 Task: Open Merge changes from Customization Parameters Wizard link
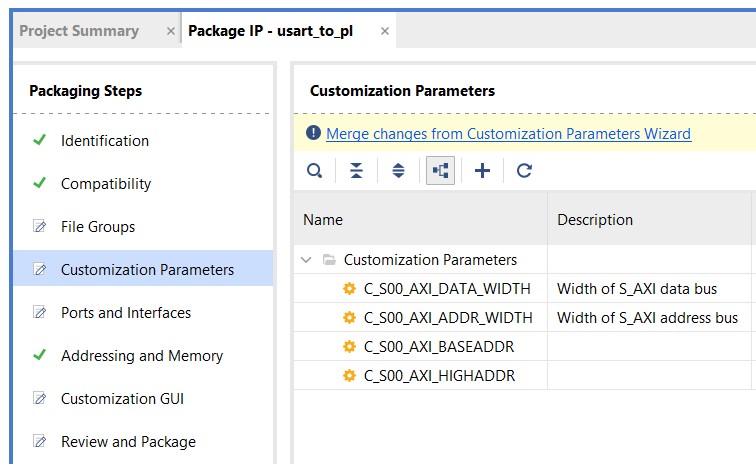(x=508, y=133)
